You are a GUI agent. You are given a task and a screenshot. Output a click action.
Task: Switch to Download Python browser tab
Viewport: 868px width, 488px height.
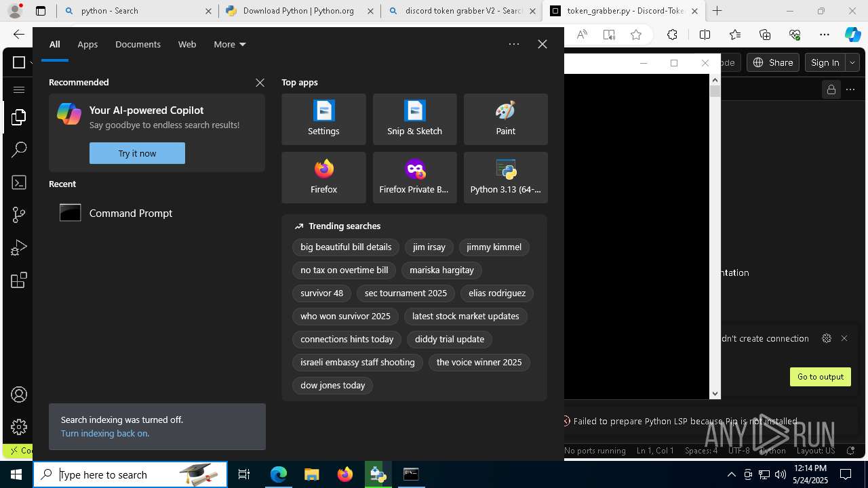click(298, 11)
